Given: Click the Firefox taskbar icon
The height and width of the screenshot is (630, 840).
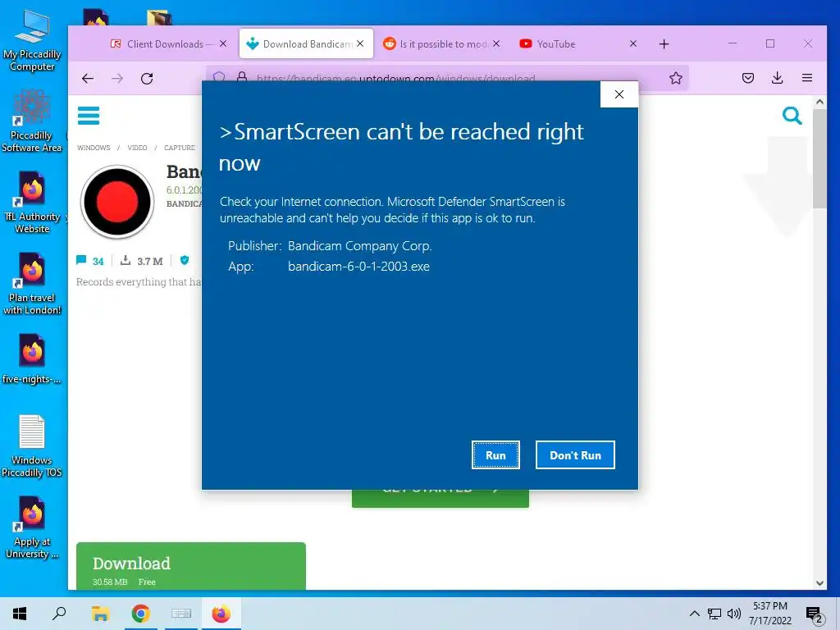Looking at the screenshot, I should click(221, 614).
